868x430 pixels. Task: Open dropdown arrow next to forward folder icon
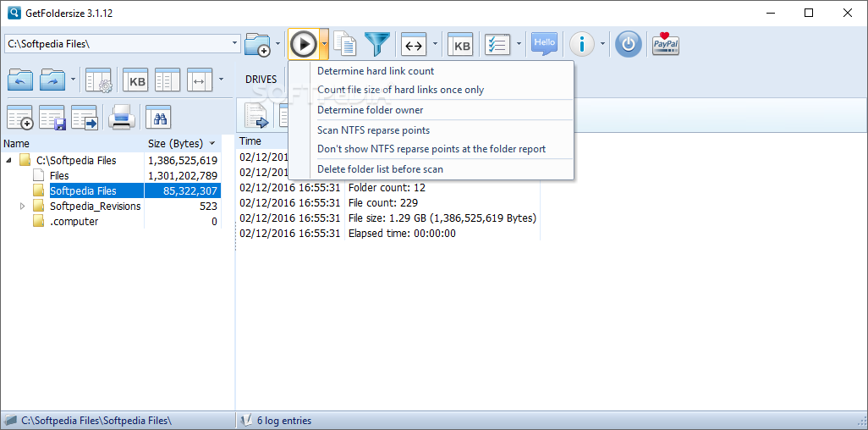point(73,80)
